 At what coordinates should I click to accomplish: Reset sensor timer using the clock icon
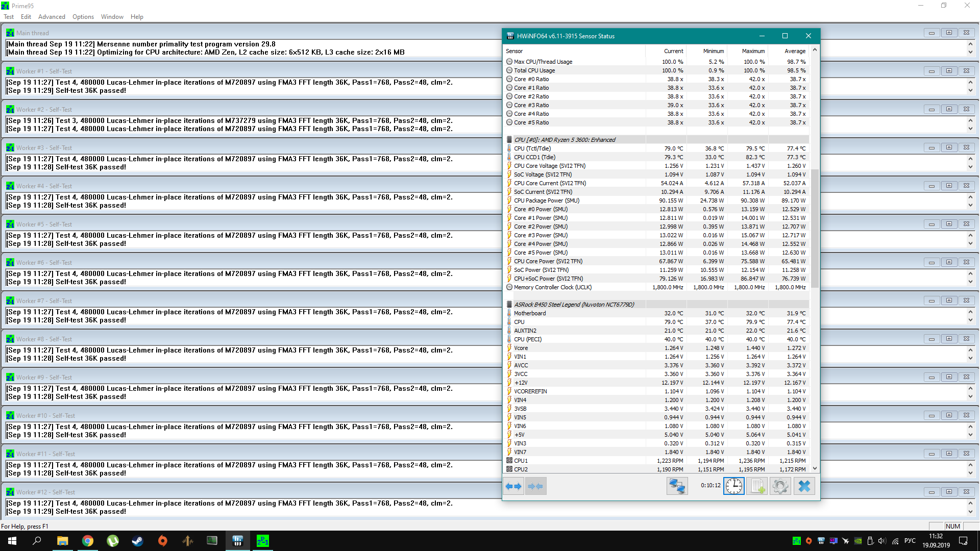(734, 486)
